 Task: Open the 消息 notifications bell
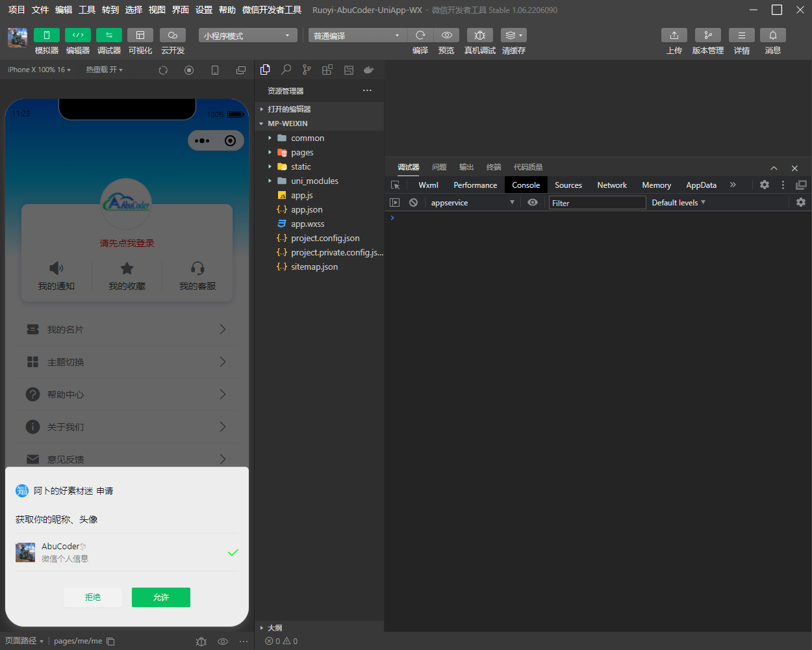point(773,35)
